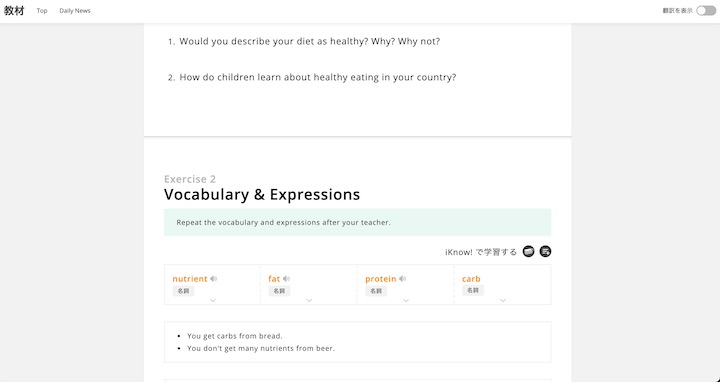Expand the fat card details chevron

(x=309, y=300)
